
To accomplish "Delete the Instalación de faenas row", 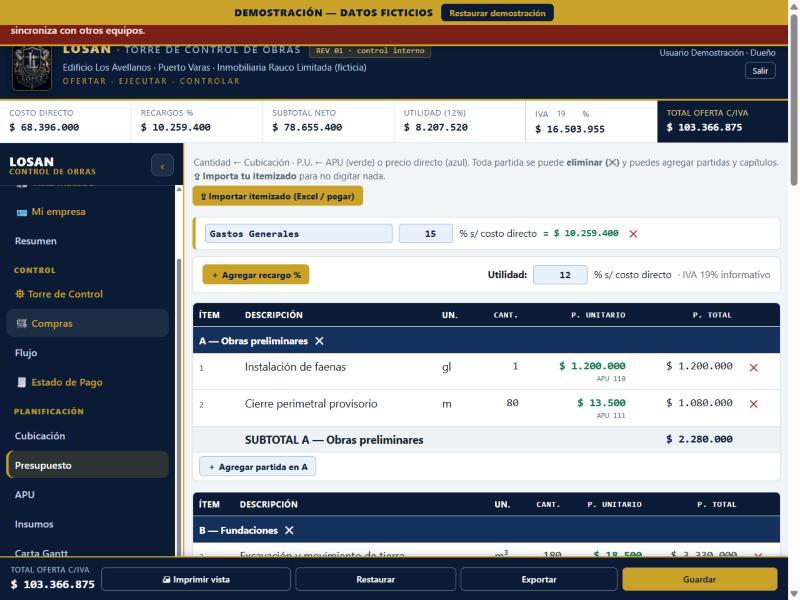I will [x=753, y=367].
